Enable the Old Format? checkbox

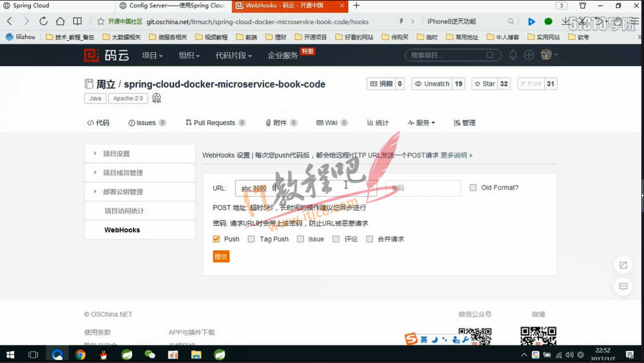coord(473,188)
